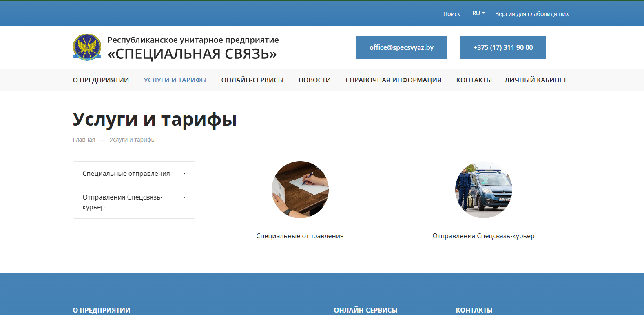Viewport: 644px width, 315px height.
Task: Go to the НОВОСТИ menu item
Action: (314, 80)
